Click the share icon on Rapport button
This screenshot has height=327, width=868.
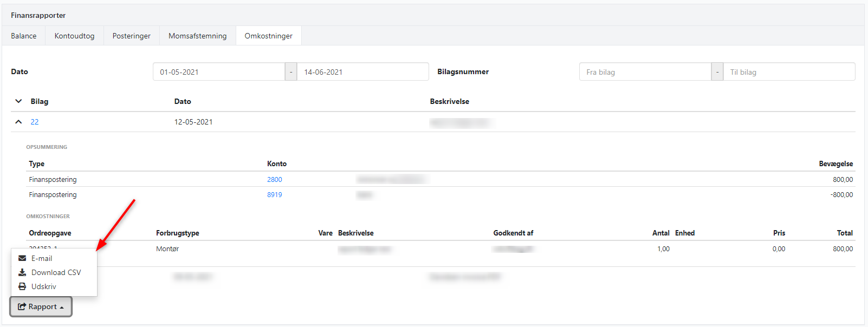[22, 306]
